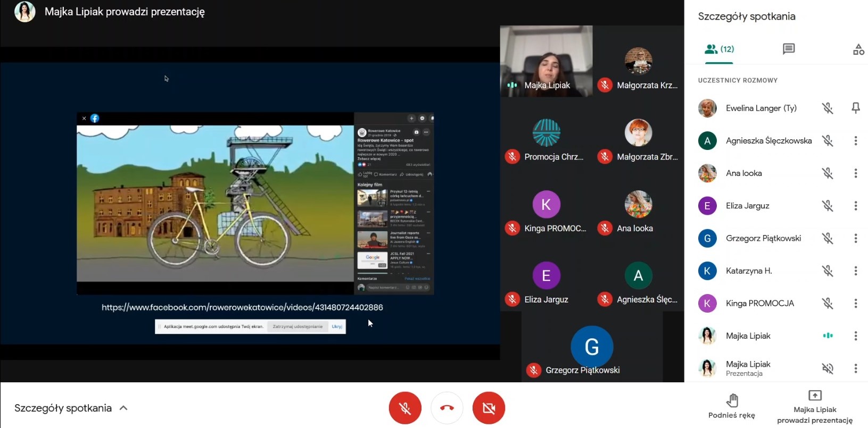Open more options for Agnieszka Ślęczkowska

[x=856, y=140]
